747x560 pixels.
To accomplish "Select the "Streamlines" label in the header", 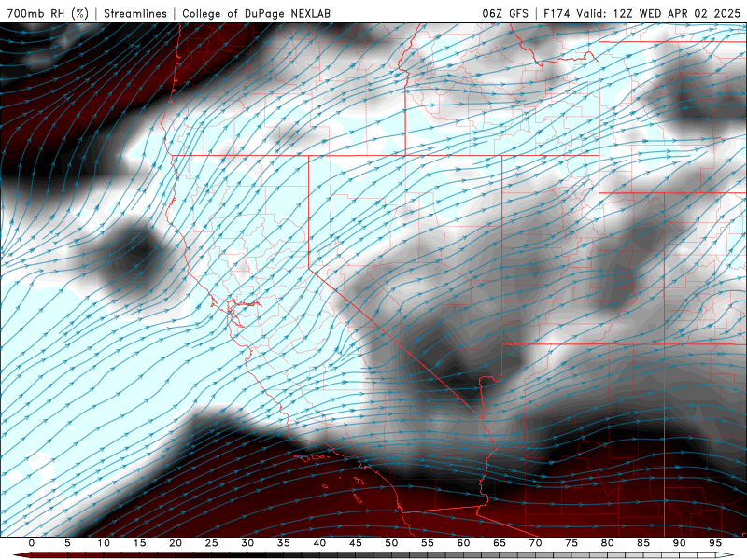I will click(x=135, y=13).
